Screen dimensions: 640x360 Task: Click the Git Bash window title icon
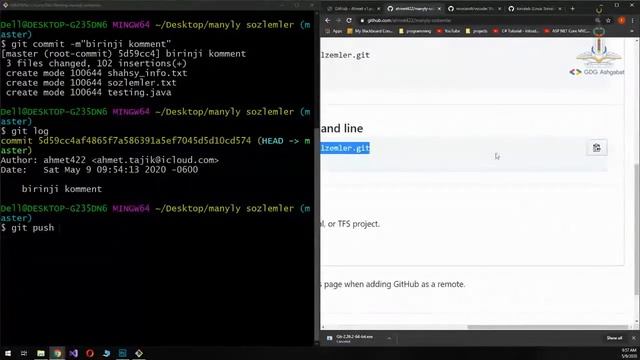coord(5,5)
